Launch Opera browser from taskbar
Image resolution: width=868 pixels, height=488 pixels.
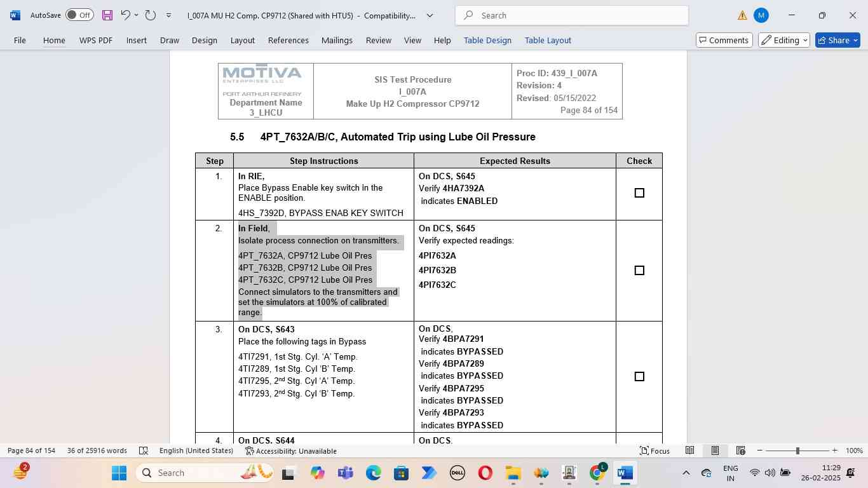(x=485, y=473)
